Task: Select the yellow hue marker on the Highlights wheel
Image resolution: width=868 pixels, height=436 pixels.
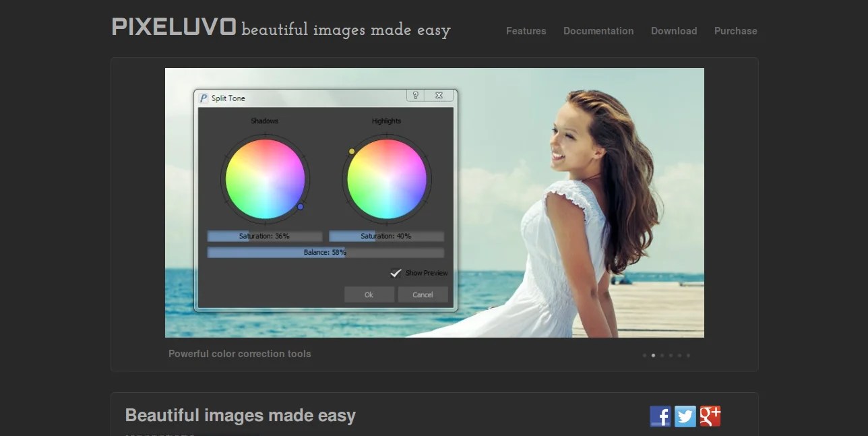Action: (x=351, y=151)
